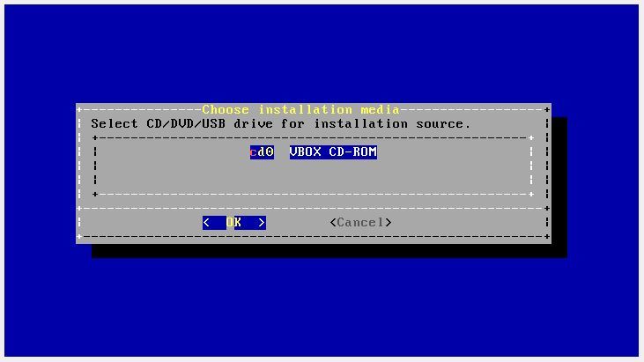Click the blue background outside the dialog
Screen dimensions: 644x362
coord(321,54)
